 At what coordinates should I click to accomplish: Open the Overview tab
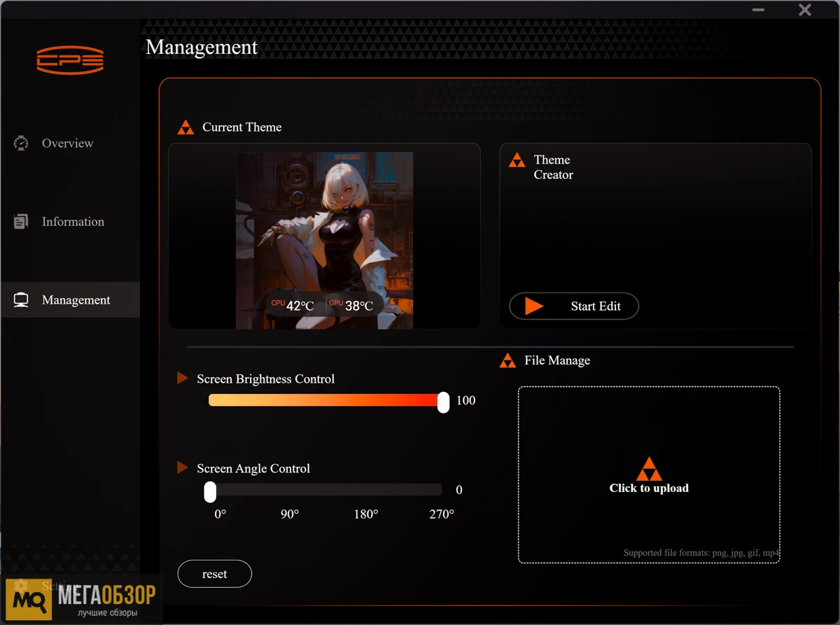tap(67, 143)
